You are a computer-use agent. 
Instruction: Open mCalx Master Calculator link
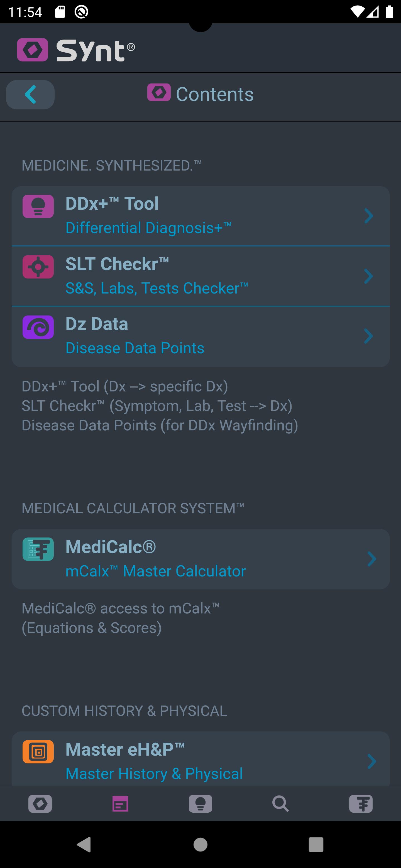tap(155, 571)
